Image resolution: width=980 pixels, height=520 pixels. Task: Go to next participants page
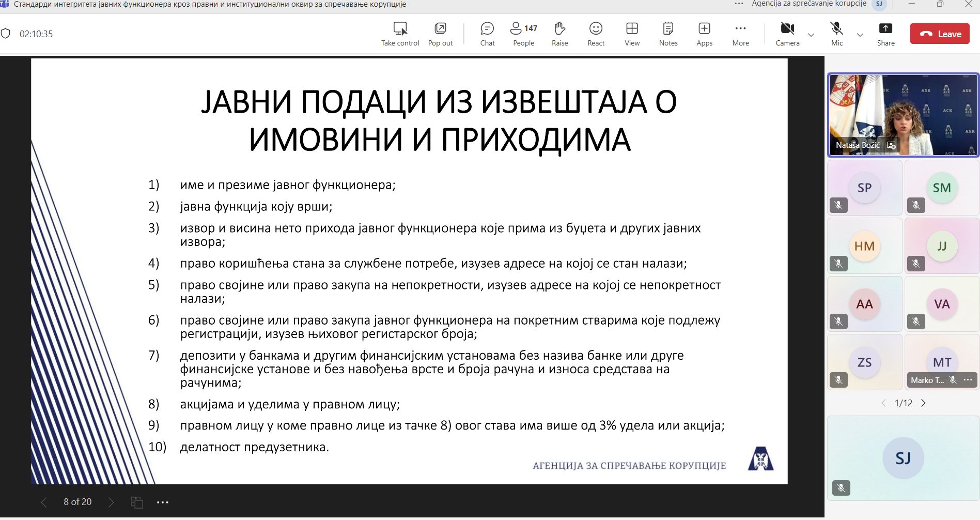click(923, 403)
